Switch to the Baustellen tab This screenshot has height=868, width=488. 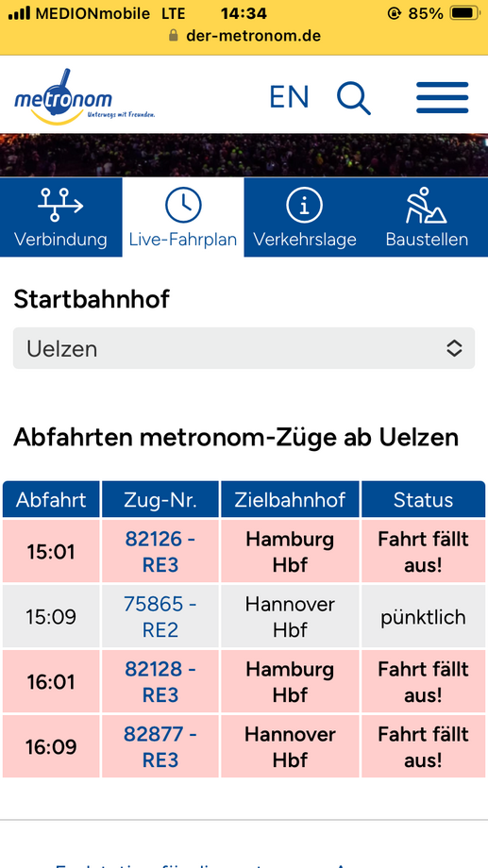[427, 217]
